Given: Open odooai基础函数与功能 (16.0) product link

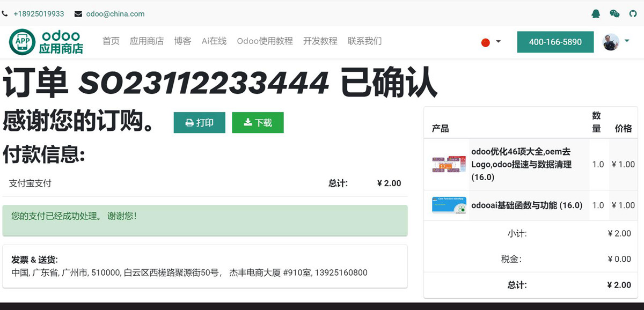Looking at the screenshot, I should coord(527,205).
